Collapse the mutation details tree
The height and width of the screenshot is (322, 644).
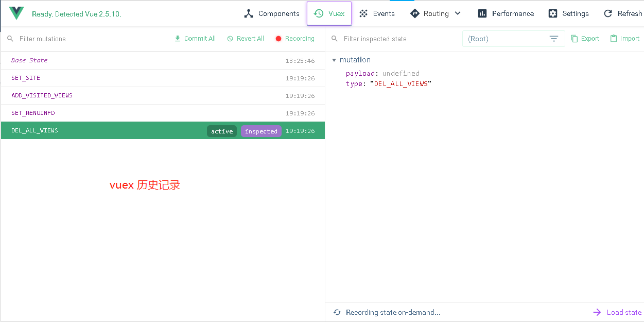(334, 60)
